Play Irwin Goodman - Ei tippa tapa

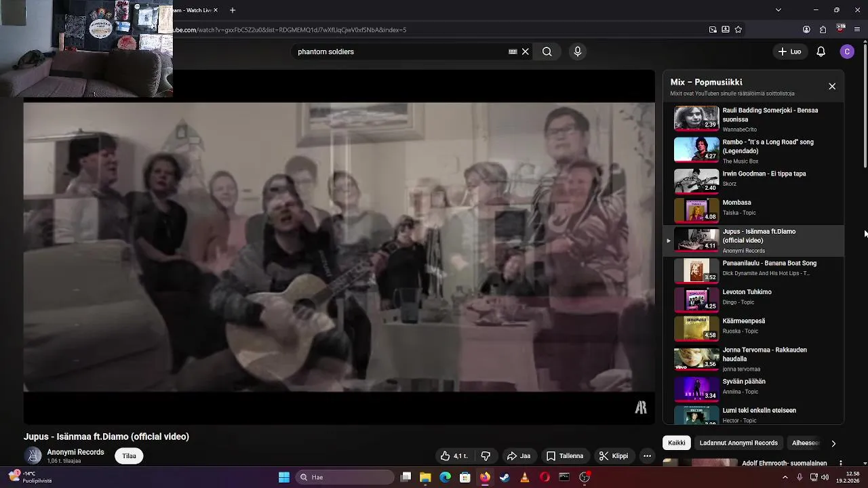tap(753, 180)
